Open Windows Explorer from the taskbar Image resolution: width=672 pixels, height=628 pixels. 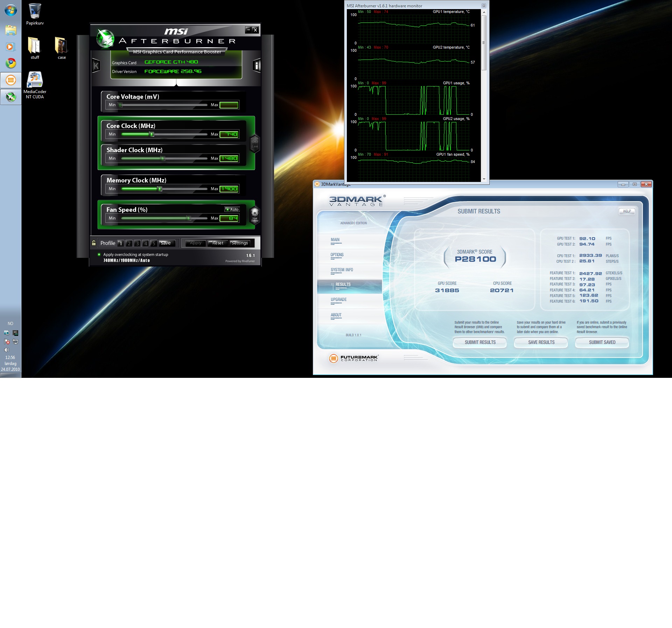pos(10,30)
